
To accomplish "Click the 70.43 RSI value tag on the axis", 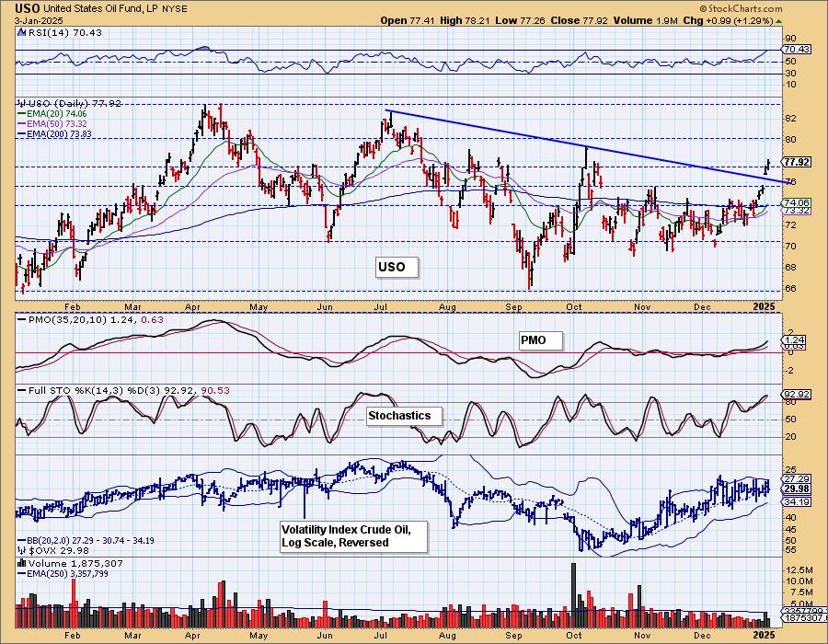I will 797,49.
